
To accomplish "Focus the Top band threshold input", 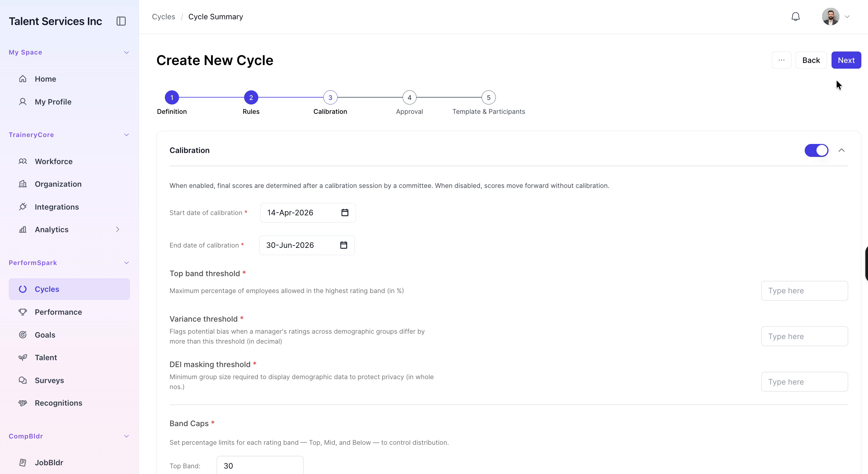I will coord(804,291).
